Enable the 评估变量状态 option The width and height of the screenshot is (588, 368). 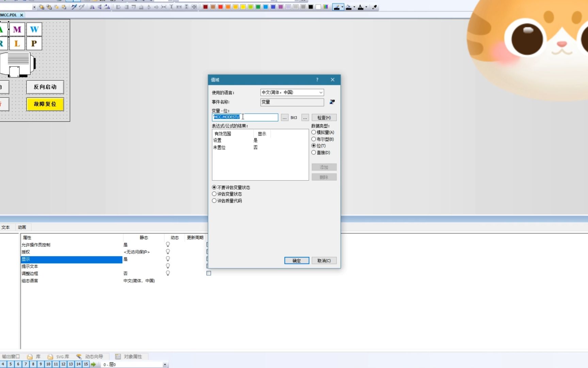[214, 194]
